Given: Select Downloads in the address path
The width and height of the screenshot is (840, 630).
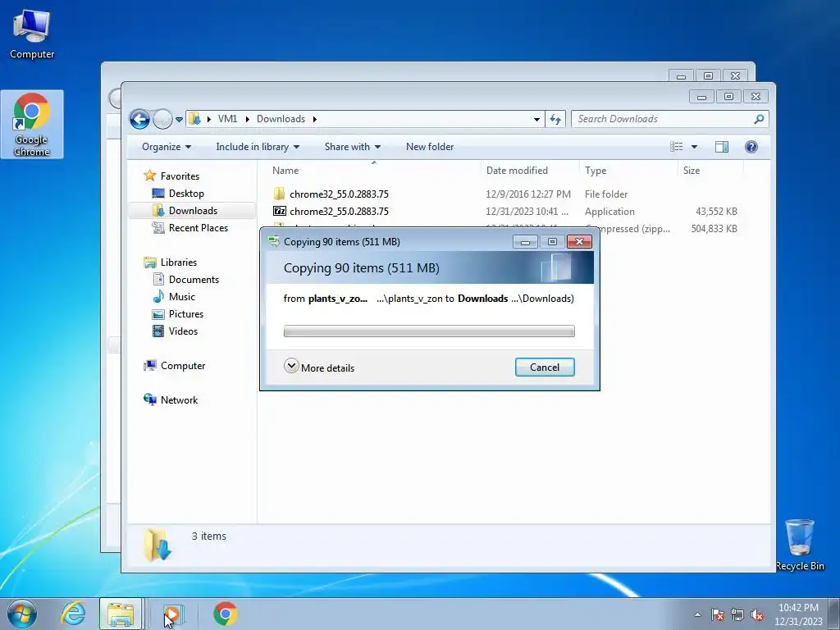Looking at the screenshot, I should (x=281, y=119).
